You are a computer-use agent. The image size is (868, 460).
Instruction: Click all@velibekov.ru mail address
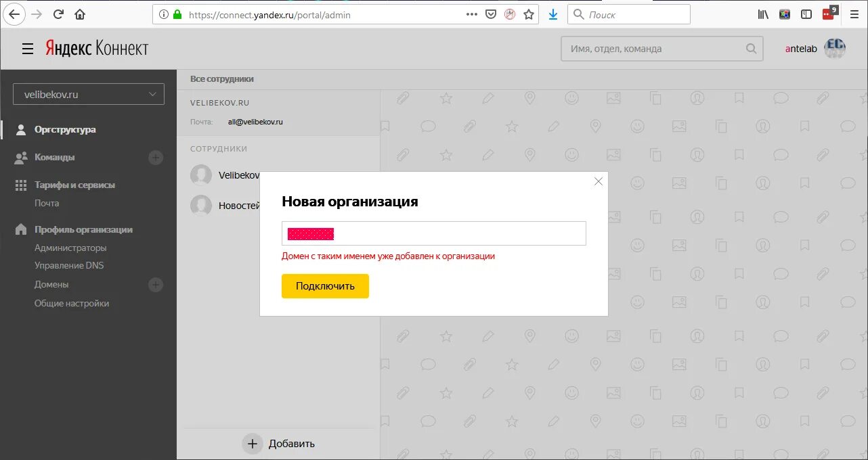click(255, 122)
